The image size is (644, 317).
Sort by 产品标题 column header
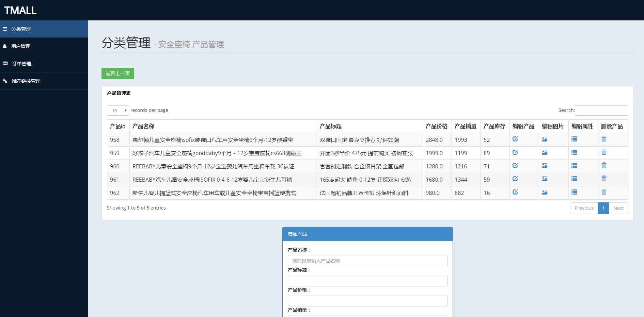[370, 126]
